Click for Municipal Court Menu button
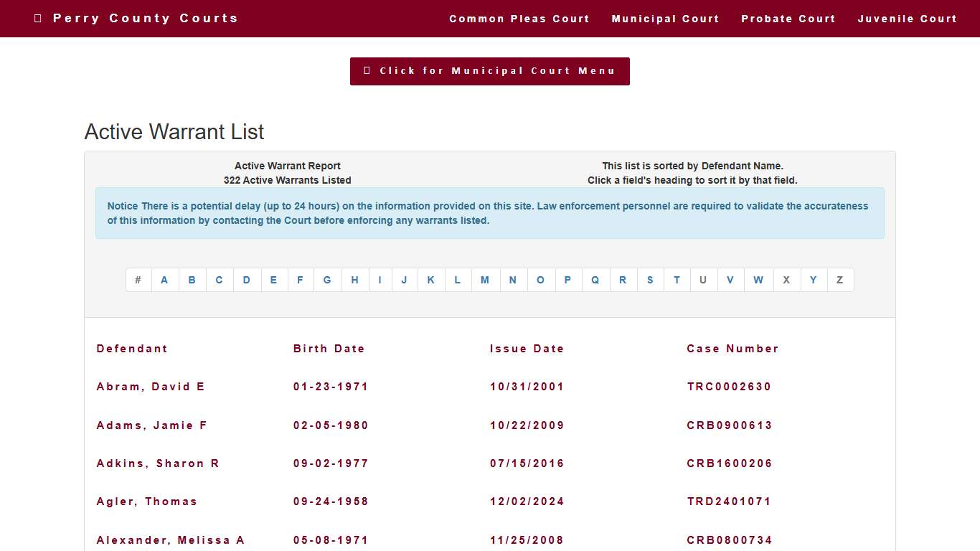The height and width of the screenshot is (551, 980). pos(489,71)
